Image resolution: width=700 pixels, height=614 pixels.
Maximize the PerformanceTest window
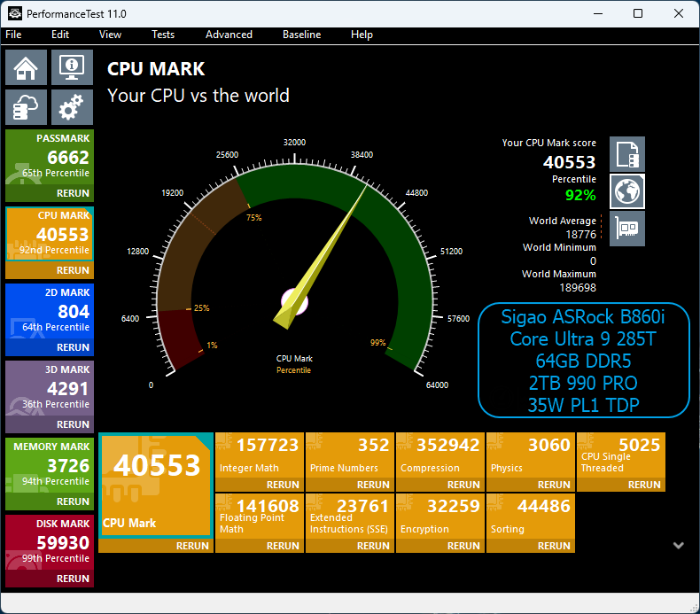coord(638,13)
